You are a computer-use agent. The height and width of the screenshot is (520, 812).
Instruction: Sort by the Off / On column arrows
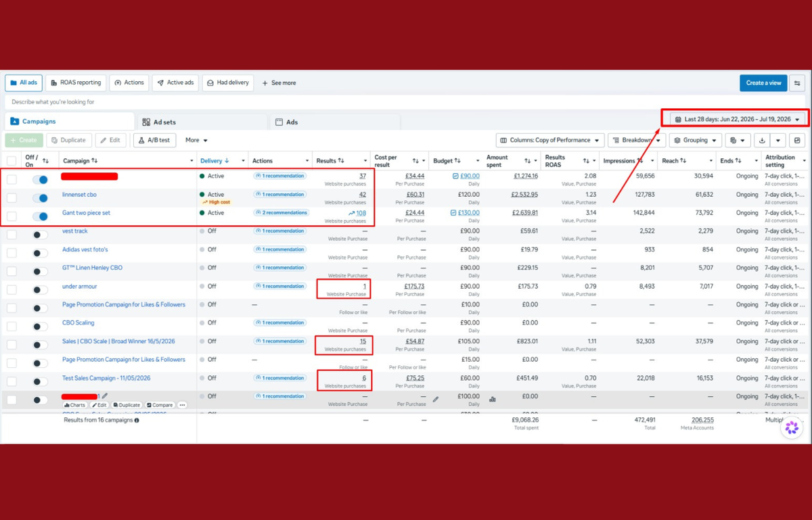(x=45, y=161)
